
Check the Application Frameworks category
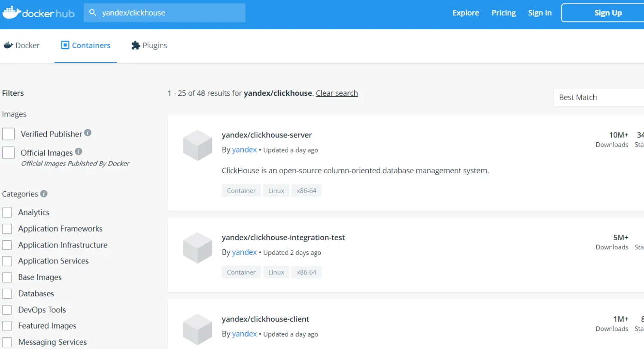7,229
